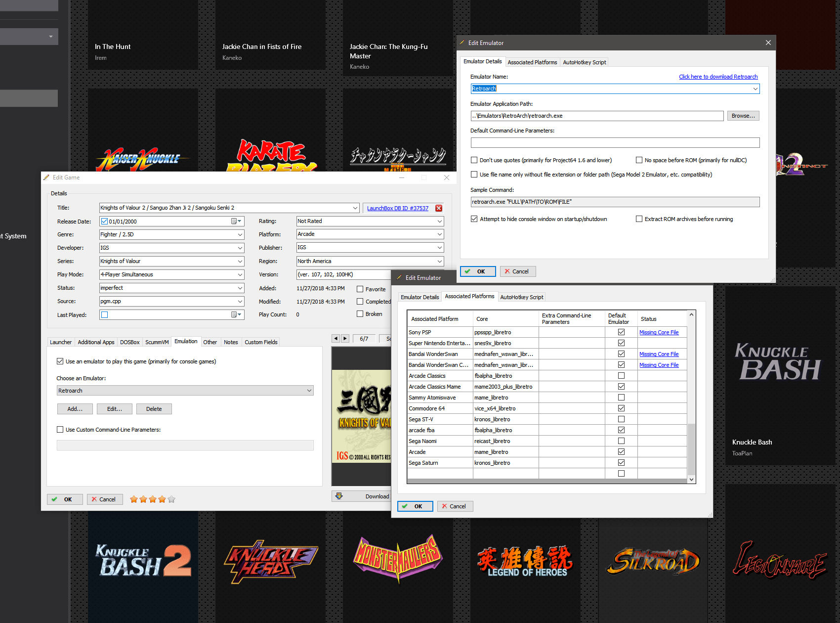Toggle default emulator for Sega Naomi row
The width and height of the screenshot is (840, 623).
pos(621,441)
